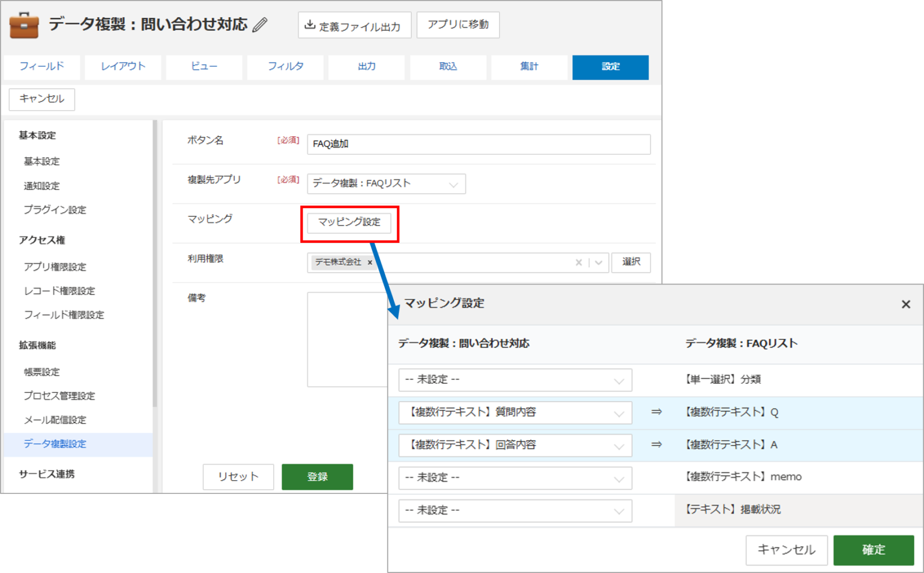The height and width of the screenshot is (573, 924).
Task: Select データ複製設定 in the sidebar
Action: point(78,444)
